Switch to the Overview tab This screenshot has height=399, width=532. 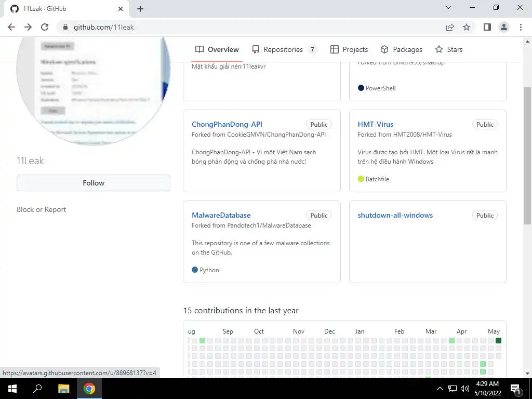coord(217,49)
